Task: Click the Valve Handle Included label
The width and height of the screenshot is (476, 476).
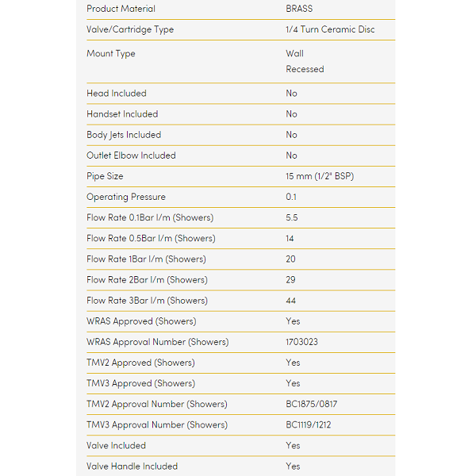Action: click(132, 466)
